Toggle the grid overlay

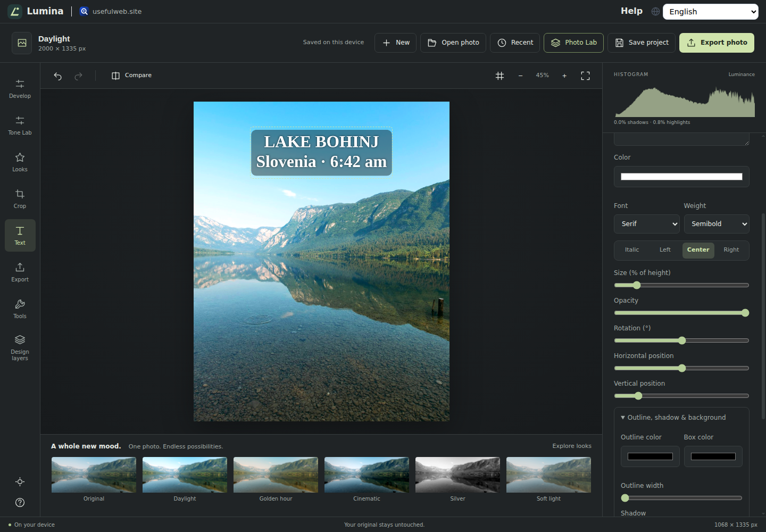tap(499, 76)
